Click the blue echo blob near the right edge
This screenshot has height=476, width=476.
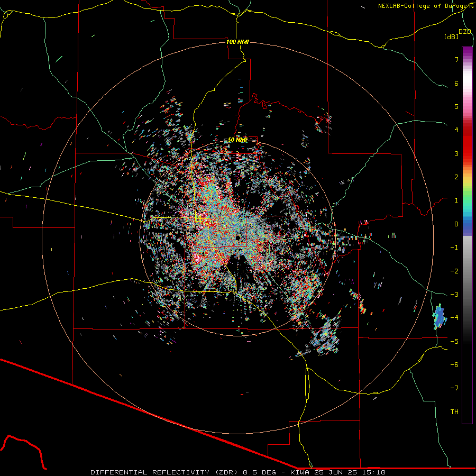pyautogui.click(x=440, y=316)
